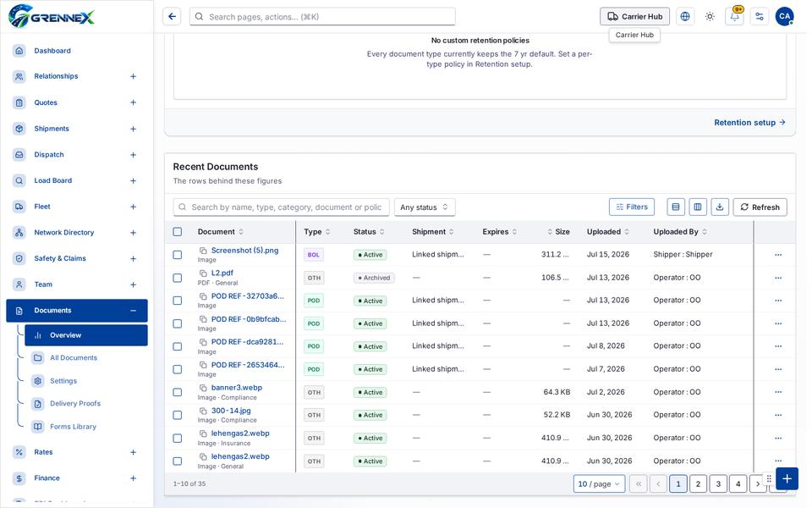
Task: Follow the Retention setup link
Action: click(749, 123)
